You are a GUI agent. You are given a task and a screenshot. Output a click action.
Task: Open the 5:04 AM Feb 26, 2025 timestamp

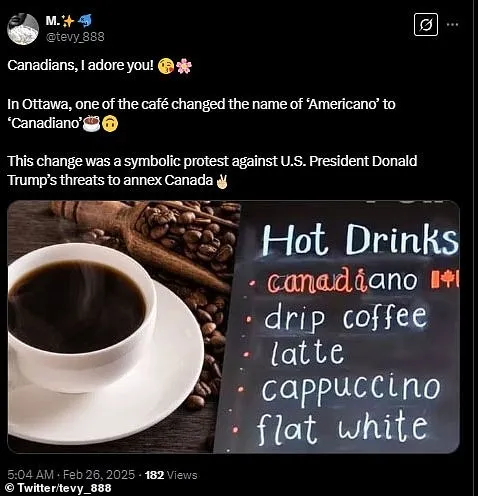[x=71, y=475]
